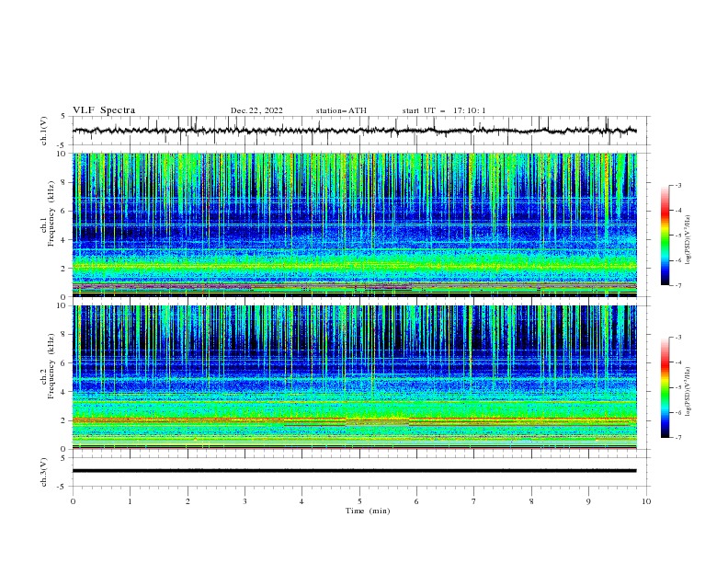Click the "7" tick on time axis
This screenshot has width=728, height=563.
[x=474, y=501]
